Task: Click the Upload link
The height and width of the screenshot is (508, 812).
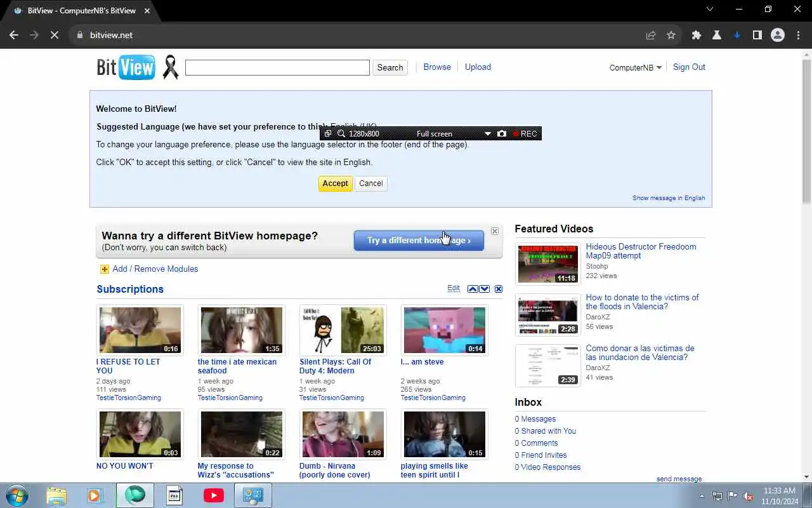Action: [x=478, y=67]
